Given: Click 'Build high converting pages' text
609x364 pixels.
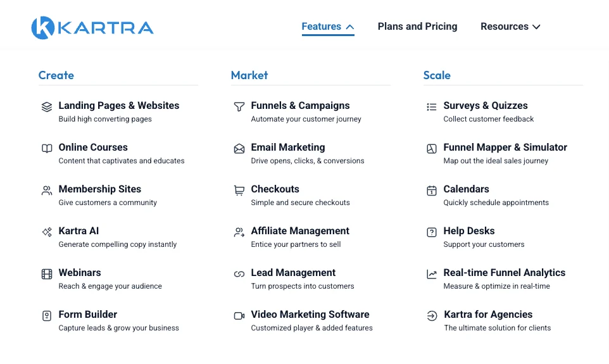Looking at the screenshot, I should tap(105, 119).
